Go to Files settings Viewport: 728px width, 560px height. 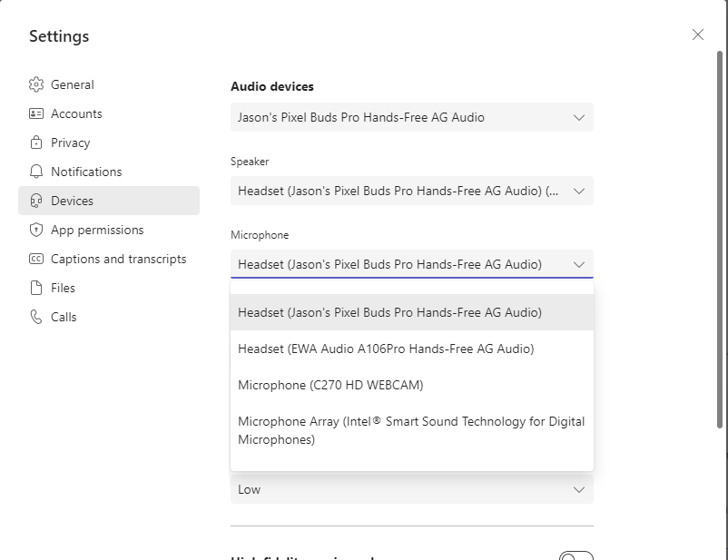[x=109, y=288]
